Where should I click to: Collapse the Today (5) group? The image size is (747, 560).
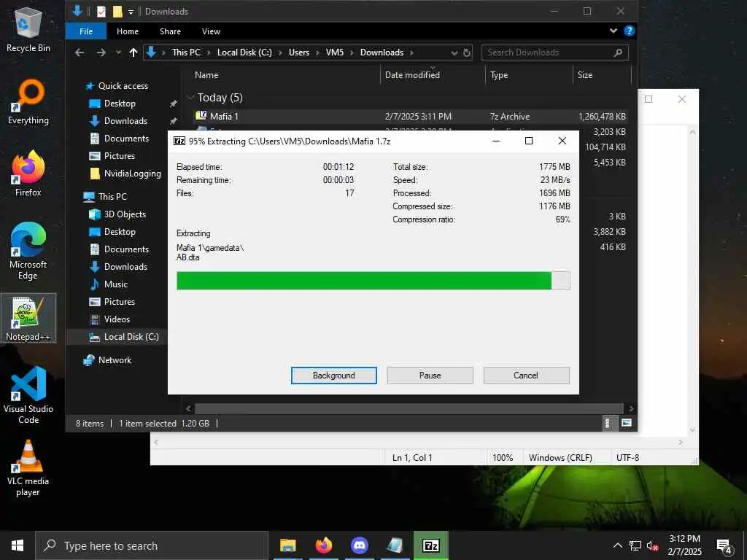191,98
